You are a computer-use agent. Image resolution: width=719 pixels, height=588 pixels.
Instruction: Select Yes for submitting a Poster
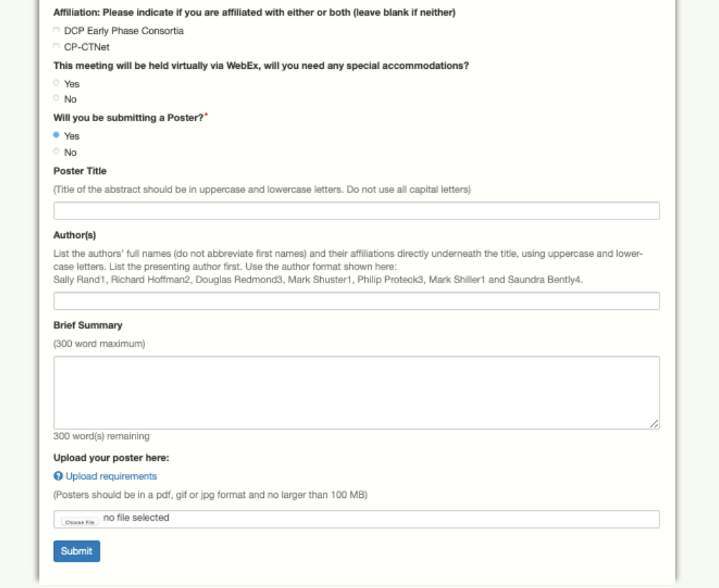tap(57, 136)
